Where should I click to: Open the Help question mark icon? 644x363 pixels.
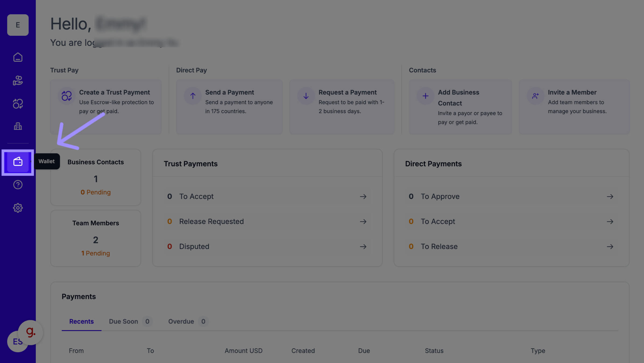(18, 185)
